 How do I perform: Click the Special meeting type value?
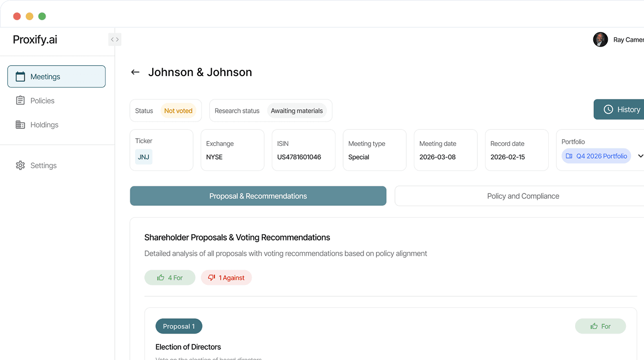tap(359, 157)
